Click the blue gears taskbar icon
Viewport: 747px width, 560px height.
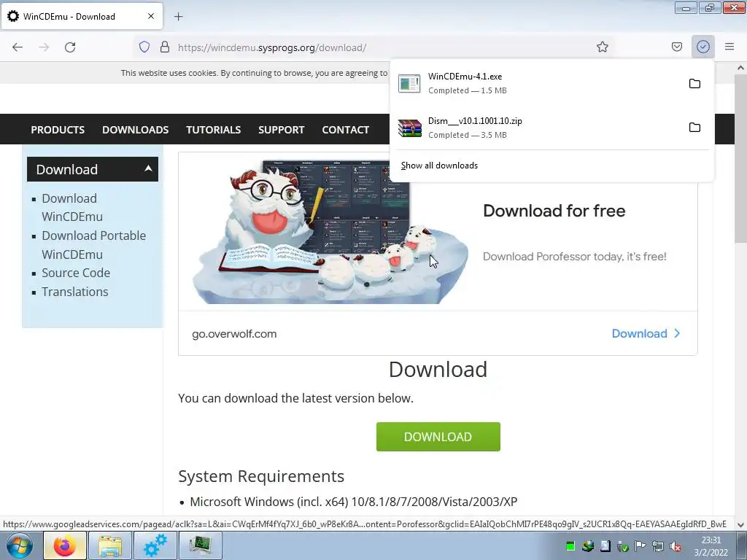(x=155, y=545)
